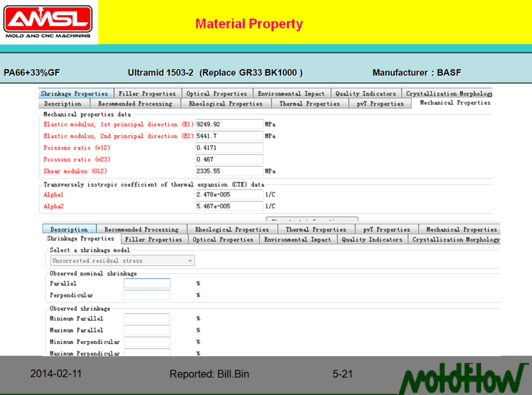Click the Alpha2 CTE value field
The height and width of the screenshot is (395, 532).
click(229, 206)
